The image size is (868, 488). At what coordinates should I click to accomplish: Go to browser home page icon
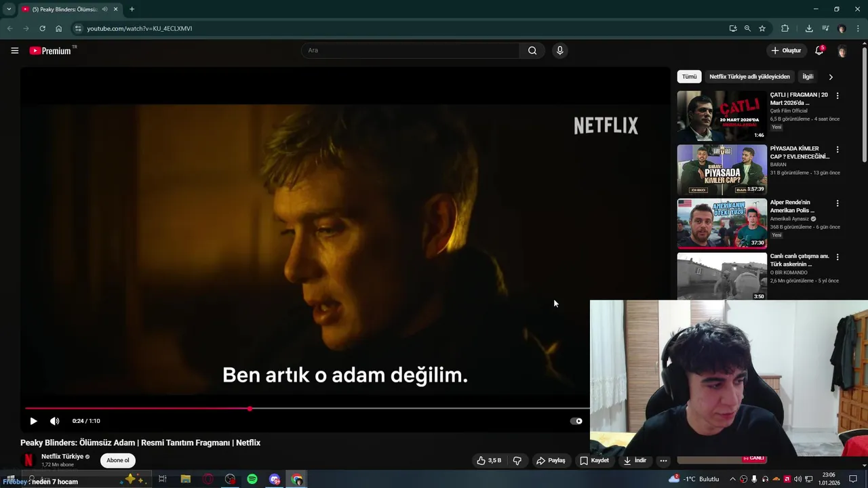(x=59, y=28)
